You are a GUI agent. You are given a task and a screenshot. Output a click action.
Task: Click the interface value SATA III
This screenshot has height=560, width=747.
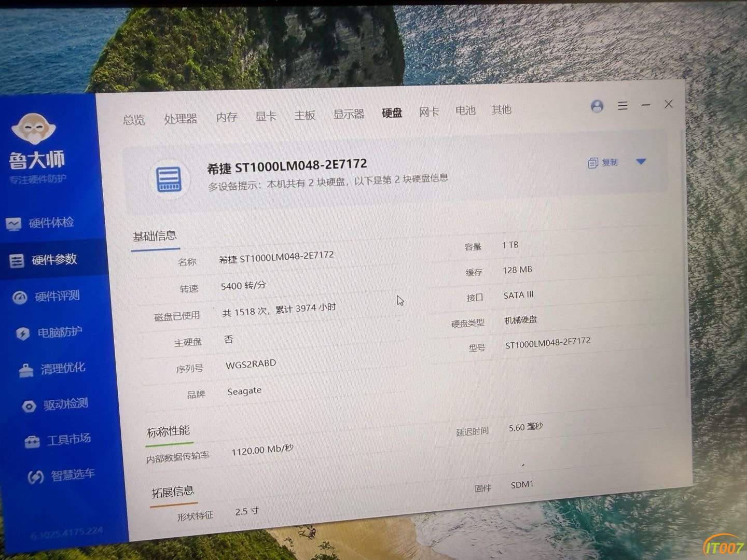click(518, 295)
